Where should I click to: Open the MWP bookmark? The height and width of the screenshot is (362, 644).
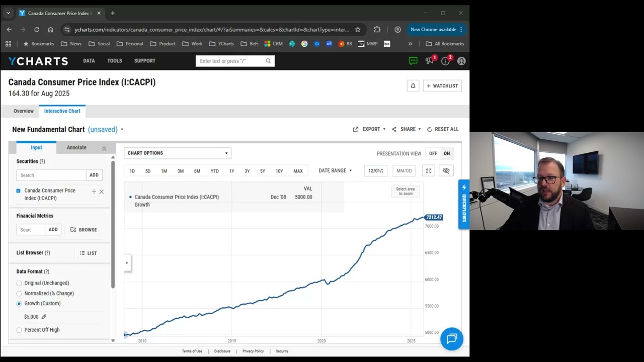point(368,44)
